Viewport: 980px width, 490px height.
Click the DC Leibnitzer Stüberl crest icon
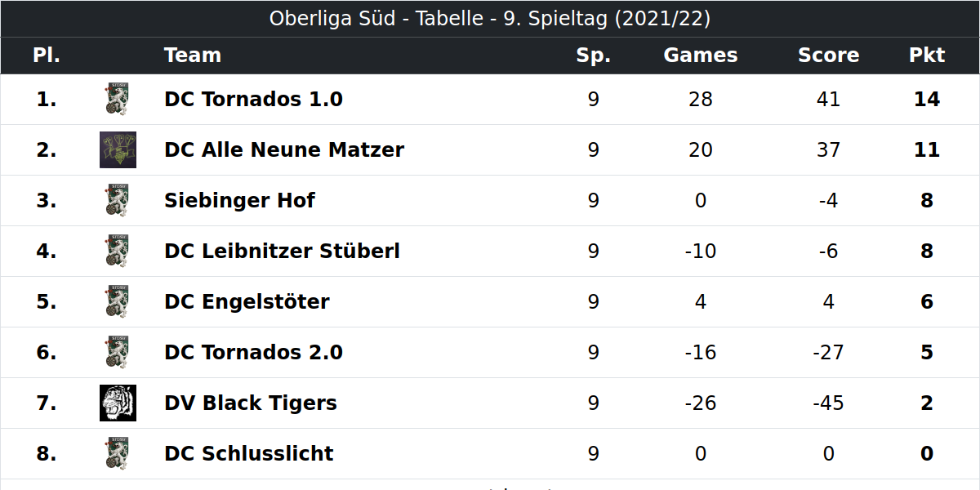[118, 251]
